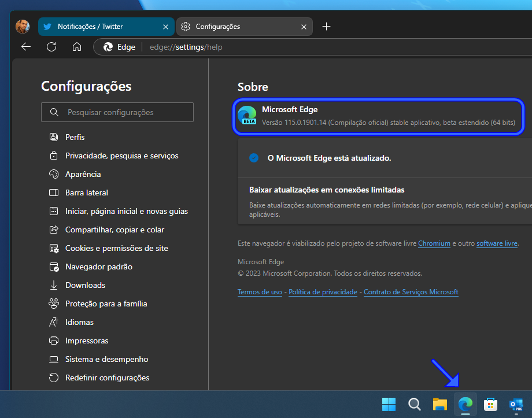Open File Explorer from taskbar
Image resolution: width=532 pixels, height=418 pixels.
click(x=439, y=404)
